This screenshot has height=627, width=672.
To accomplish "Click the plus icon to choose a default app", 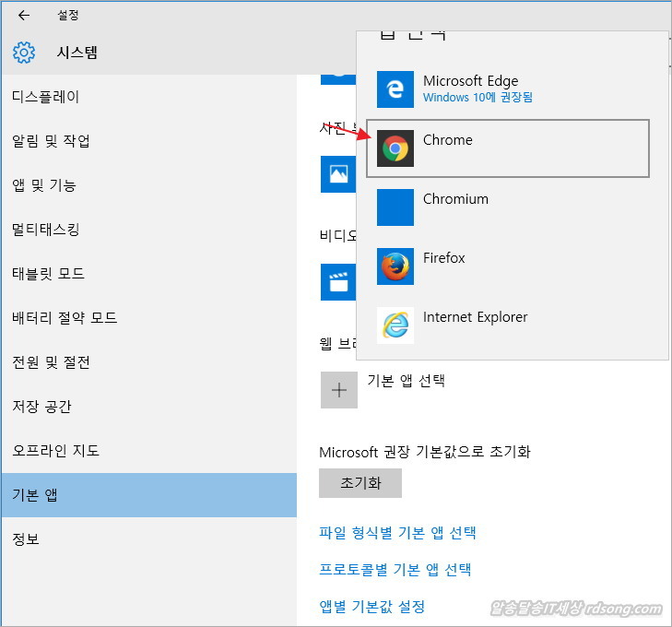I will point(338,390).
